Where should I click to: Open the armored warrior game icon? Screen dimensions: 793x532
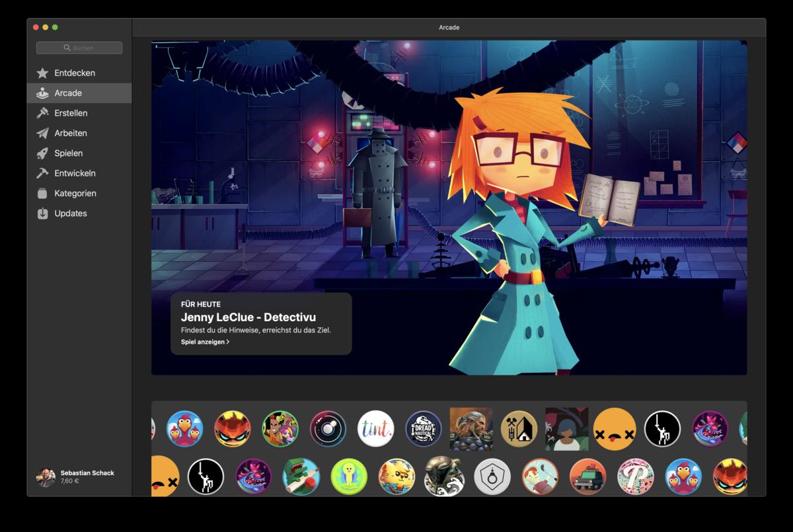471,429
